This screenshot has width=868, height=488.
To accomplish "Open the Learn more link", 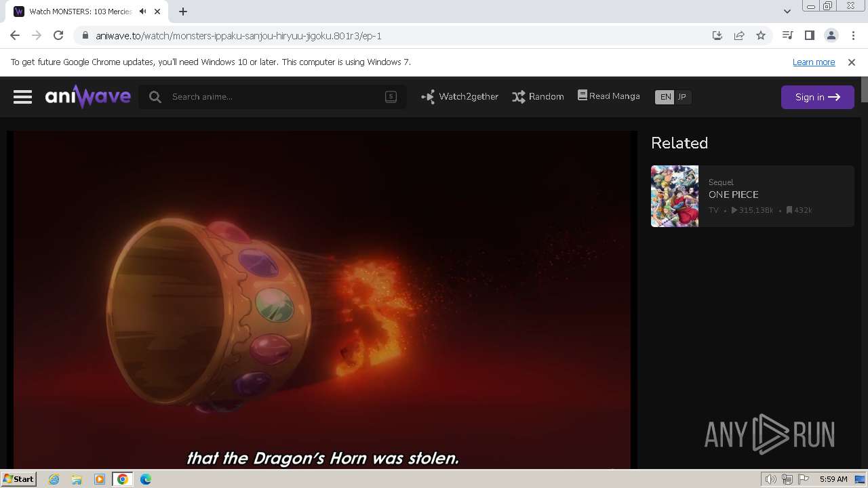I will click(814, 62).
